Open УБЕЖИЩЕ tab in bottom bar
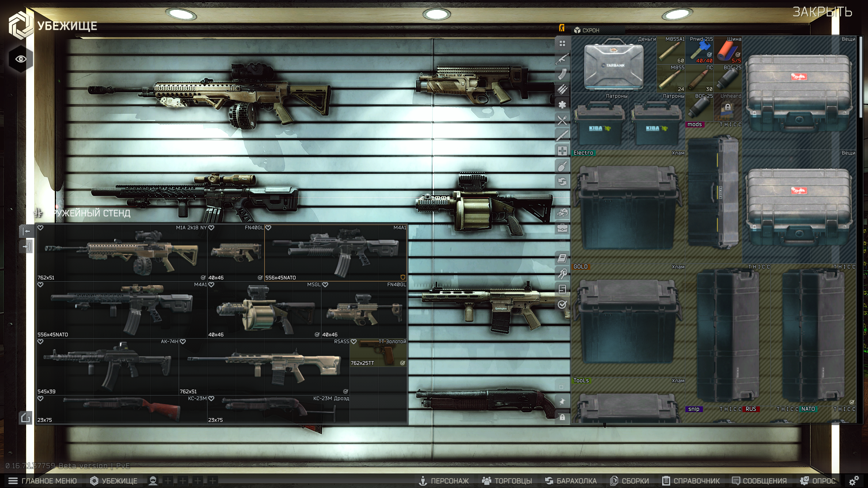Image resolution: width=868 pixels, height=488 pixels. (114, 481)
